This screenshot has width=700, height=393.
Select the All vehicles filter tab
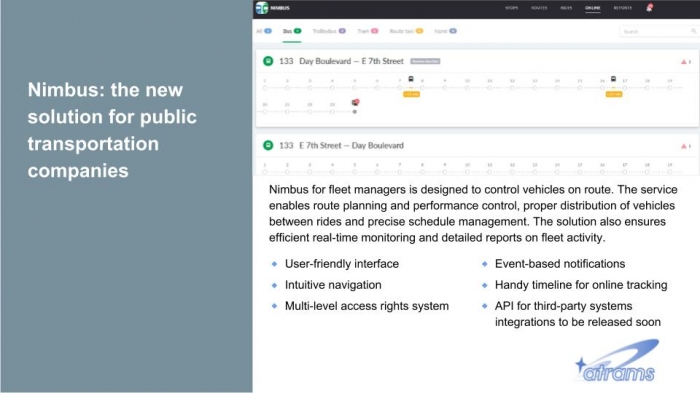[x=264, y=31]
